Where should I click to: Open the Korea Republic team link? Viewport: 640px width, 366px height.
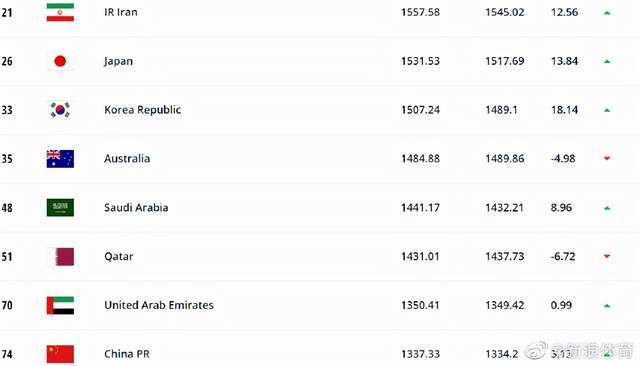pos(142,110)
